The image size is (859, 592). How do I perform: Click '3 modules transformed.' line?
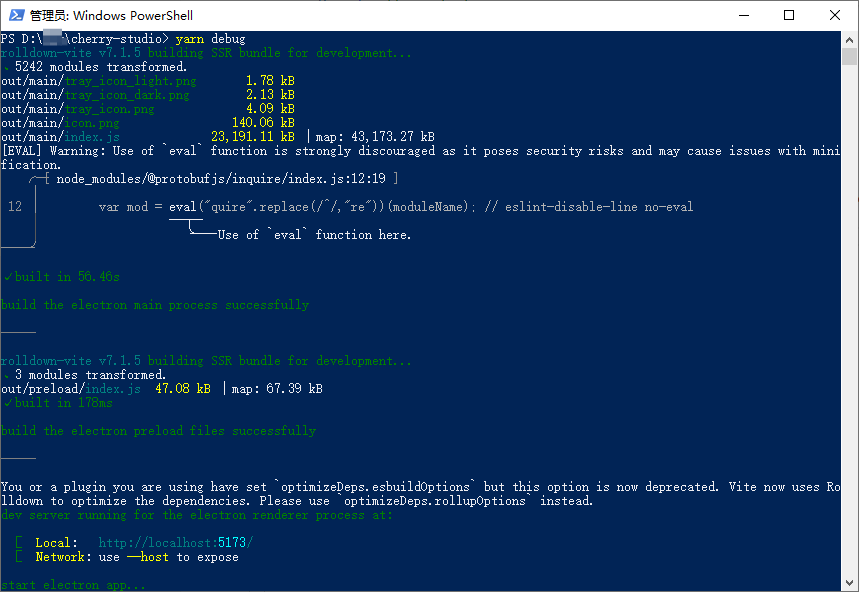(x=90, y=375)
